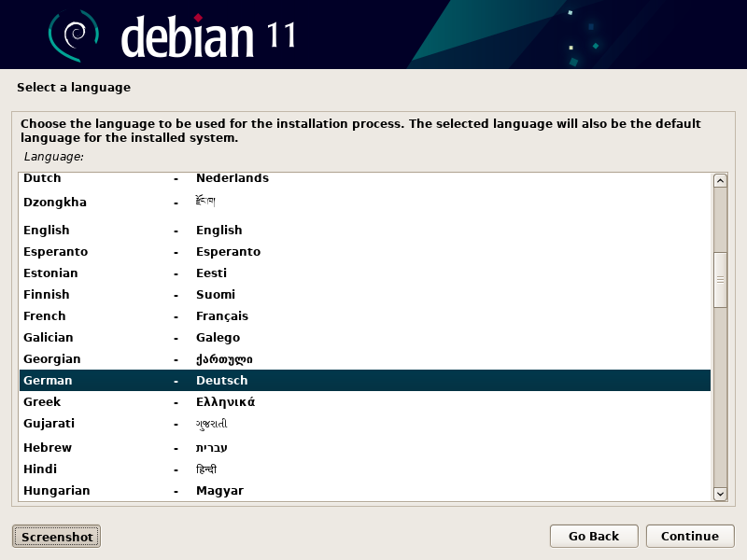The width and height of the screenshot is (747, 560).
Task: Select the Georgian language row
Action: coord(365,358)
